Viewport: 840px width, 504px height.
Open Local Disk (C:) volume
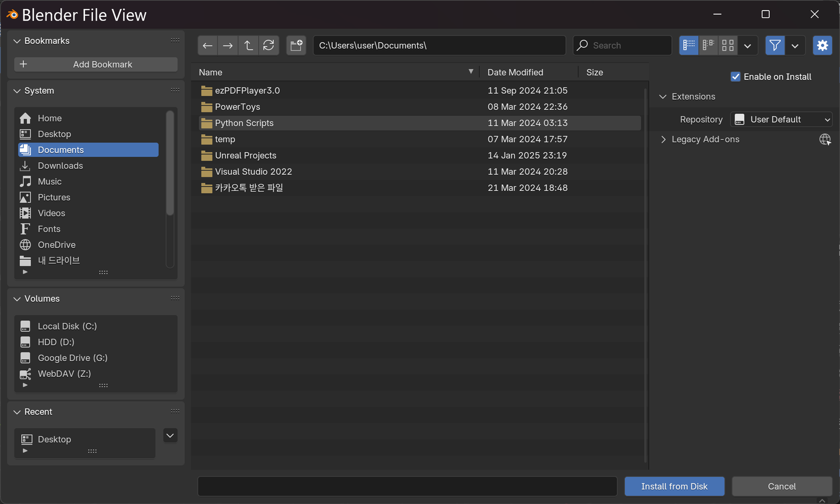click(96, 326)
